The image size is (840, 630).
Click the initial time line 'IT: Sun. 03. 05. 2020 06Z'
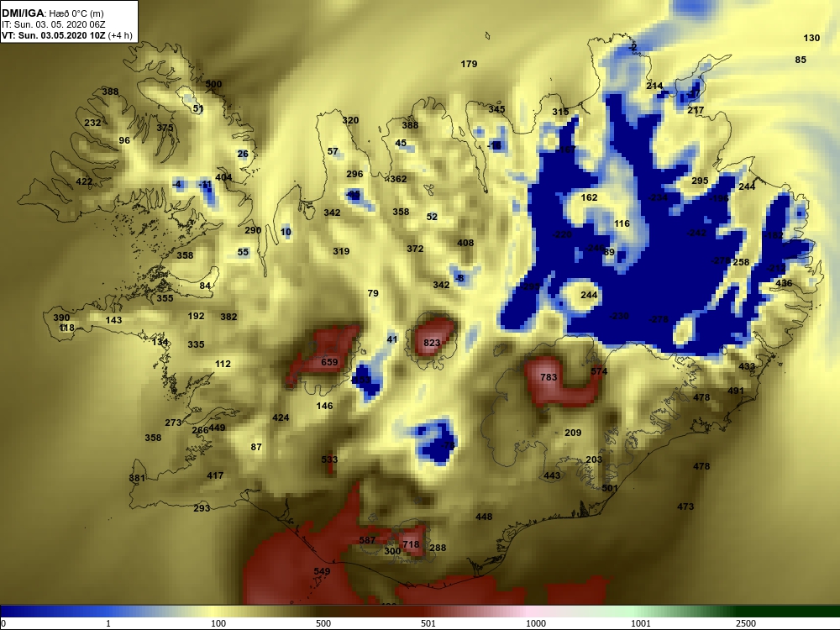click(x=54, y=24)
